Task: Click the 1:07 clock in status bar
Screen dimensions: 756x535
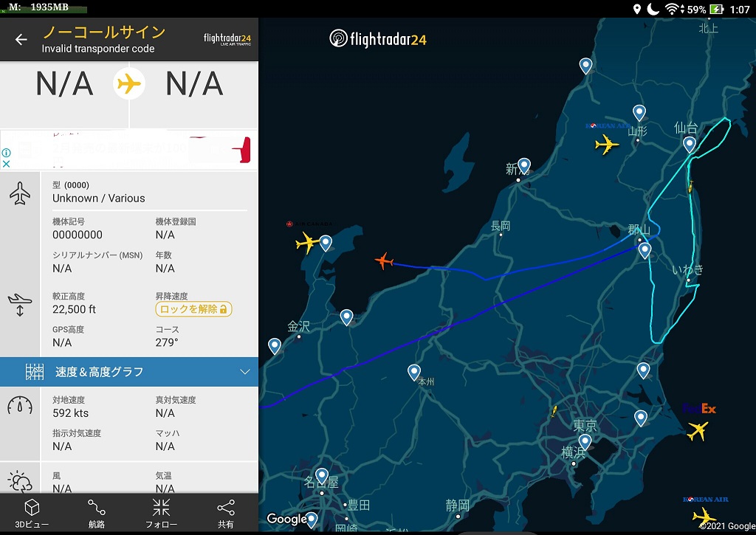Action: pyautogui.click(x=740, y=9)
